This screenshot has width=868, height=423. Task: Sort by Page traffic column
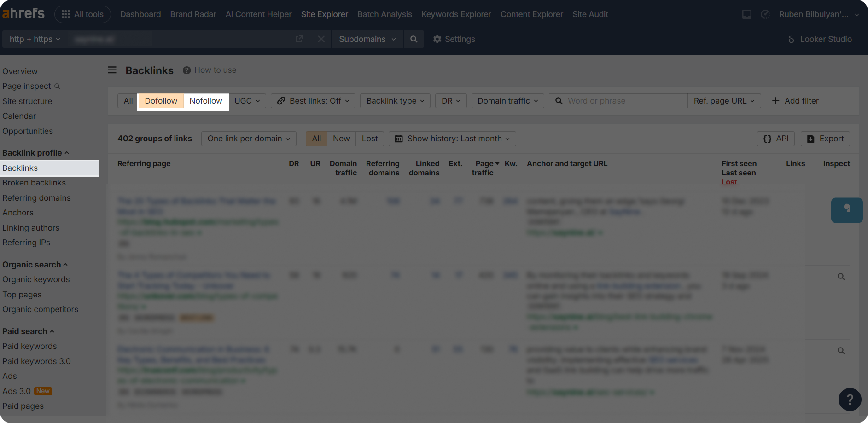pyautogui.click(x=485, y=168)
